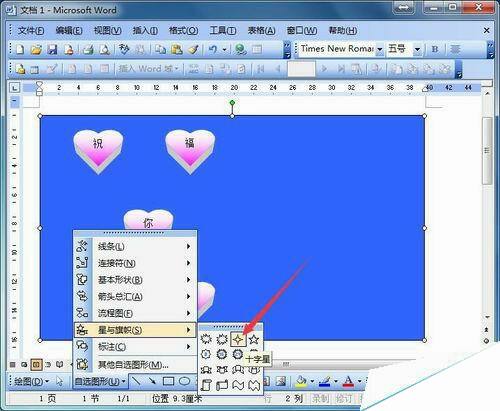Apply the blue line color
Viewport: 500px width, 411px height.
pyautogui.click(x=325, y=381)
